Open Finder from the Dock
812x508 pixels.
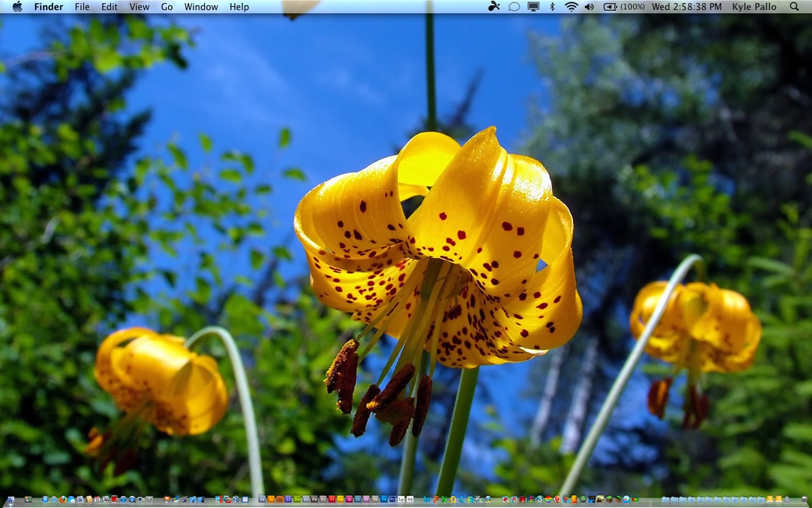[11, 499]
